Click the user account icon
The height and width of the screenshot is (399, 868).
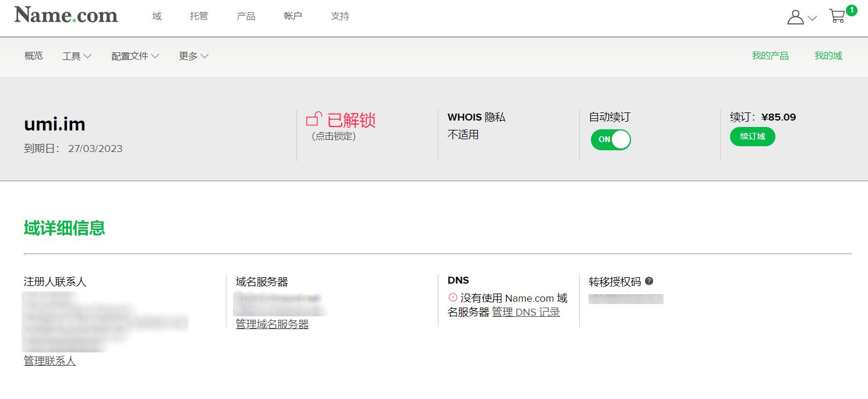click(x=795, y=17)
